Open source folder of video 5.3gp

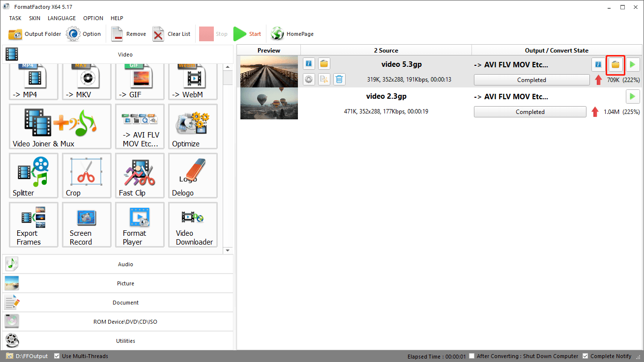click(x=324, y=64)
